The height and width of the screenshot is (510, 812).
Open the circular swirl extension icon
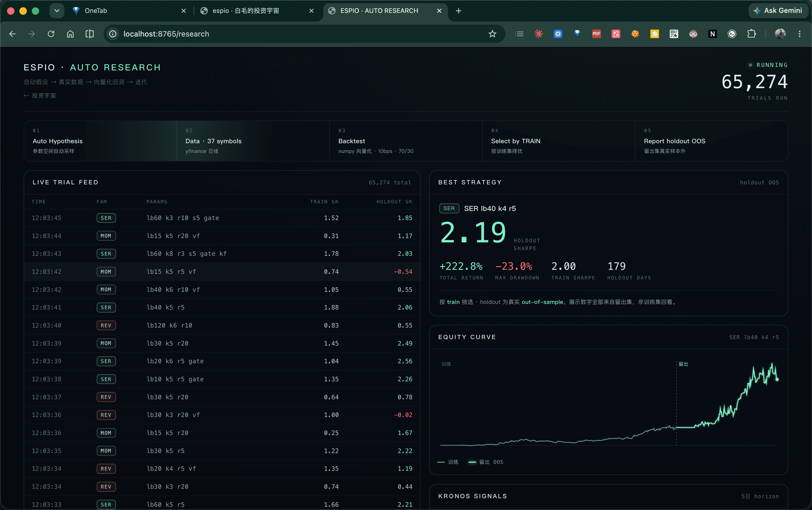pyautogui.click(x=732, y=34)
